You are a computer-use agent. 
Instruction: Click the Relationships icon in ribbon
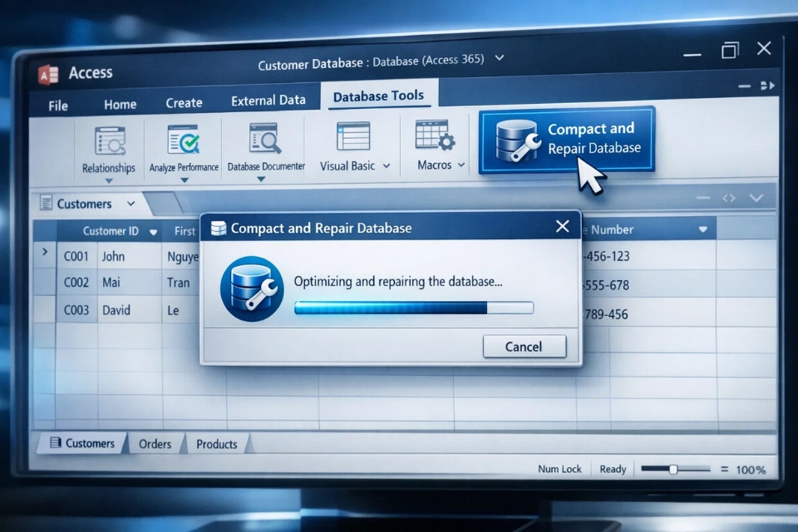point(109,141)
